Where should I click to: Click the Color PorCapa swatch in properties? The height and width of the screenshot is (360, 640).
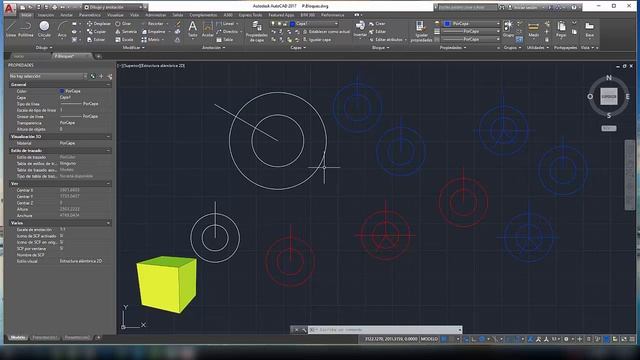pyautogui.click(x=62, y=91)
